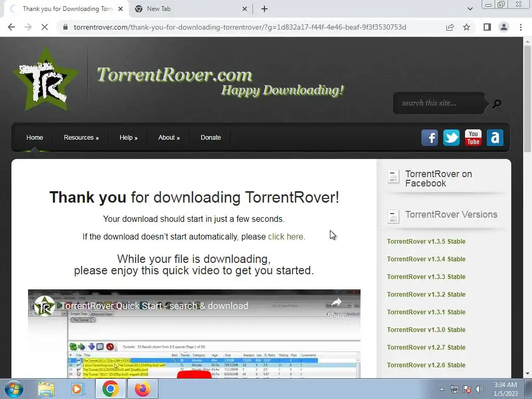
Task: Open TorrentRover v1.3.5 Stable link
Action: tap(426, 242)
